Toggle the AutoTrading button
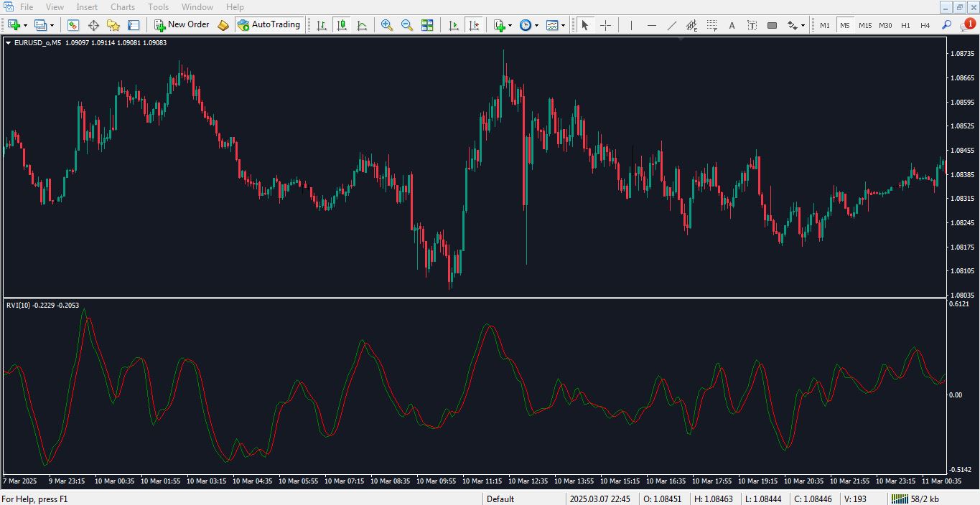The width and height of the screenshot is (980, 505). click(269, 25)
